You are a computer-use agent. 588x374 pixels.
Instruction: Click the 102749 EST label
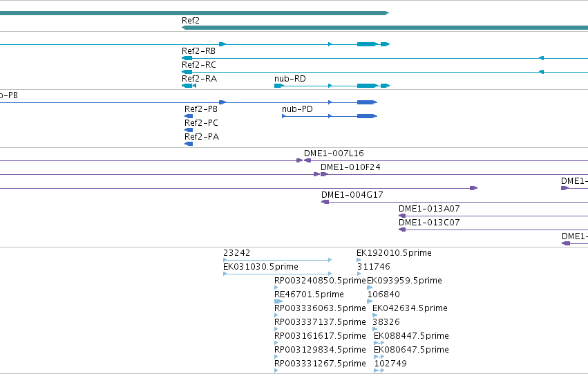[x=390, y=364]
